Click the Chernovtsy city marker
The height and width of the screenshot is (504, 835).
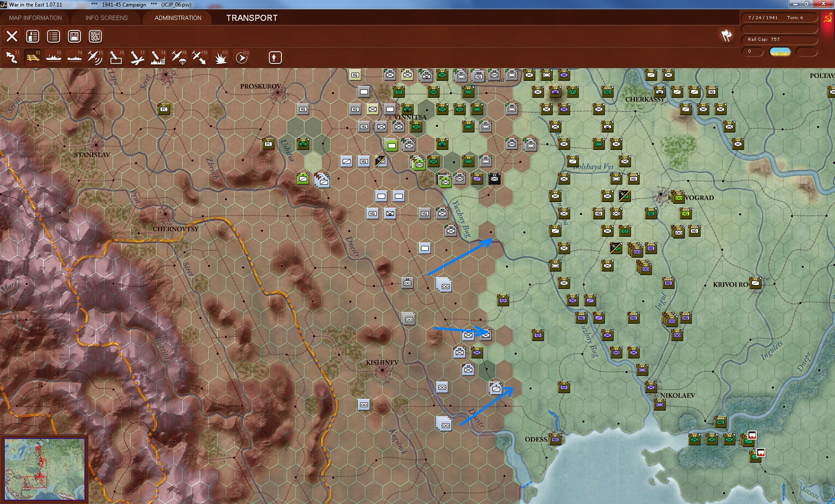pos(165,214)
